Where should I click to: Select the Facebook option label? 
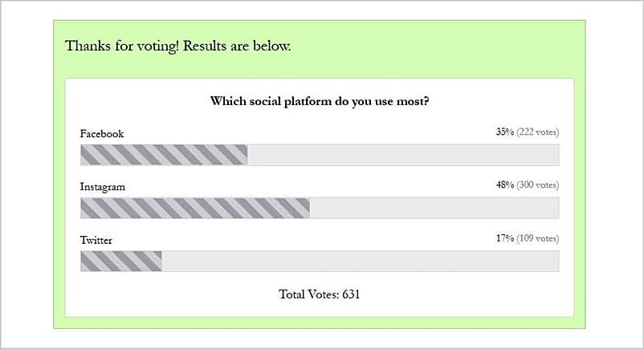(102, 134)
